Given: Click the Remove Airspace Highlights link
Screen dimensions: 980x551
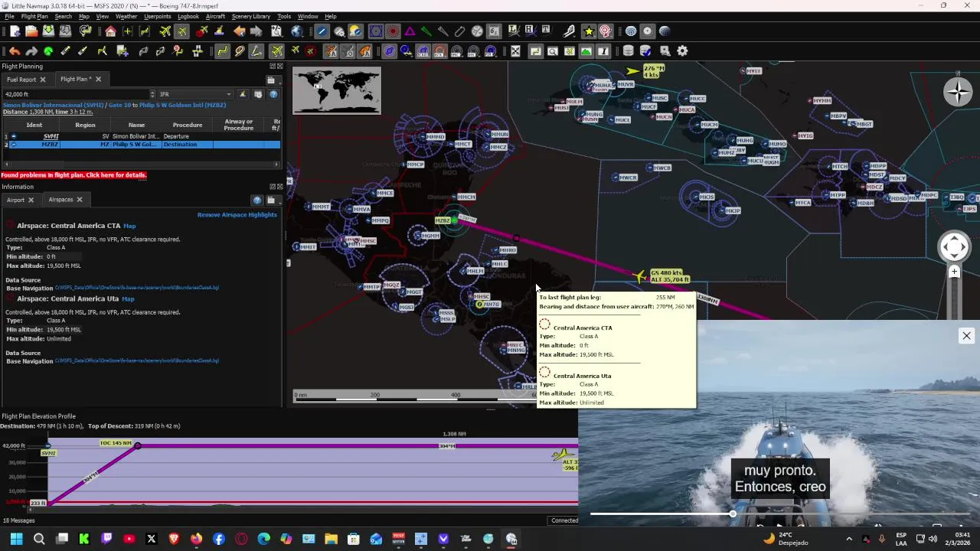Looking at the screenshot, I should 237,214.
